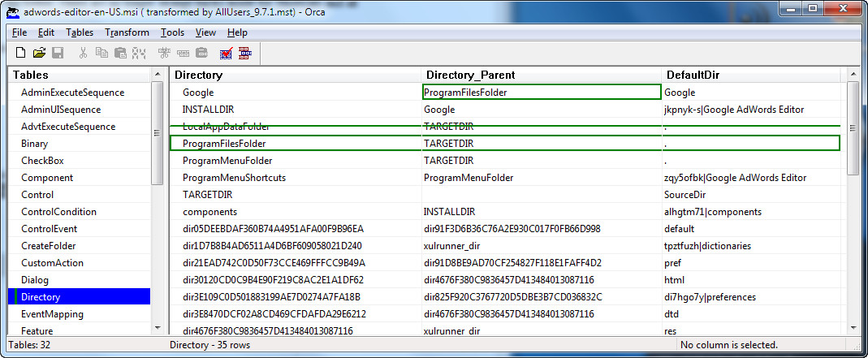
Task: Select the AdminExecuteSequence table
Action: pos(72,93)
